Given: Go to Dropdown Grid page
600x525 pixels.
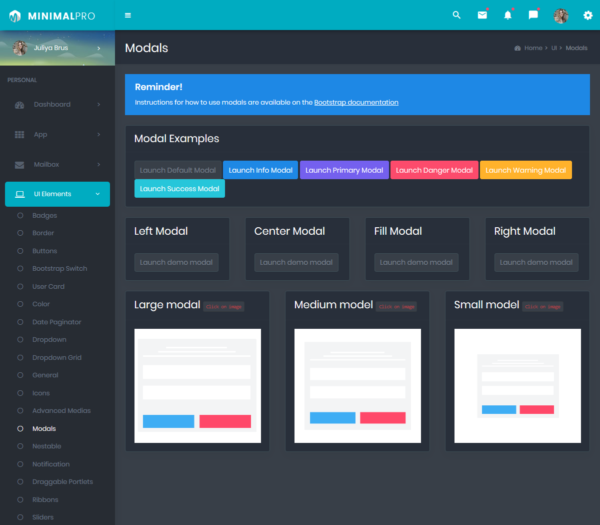Looking at the screenshot, I should click(x=57, y=358).
